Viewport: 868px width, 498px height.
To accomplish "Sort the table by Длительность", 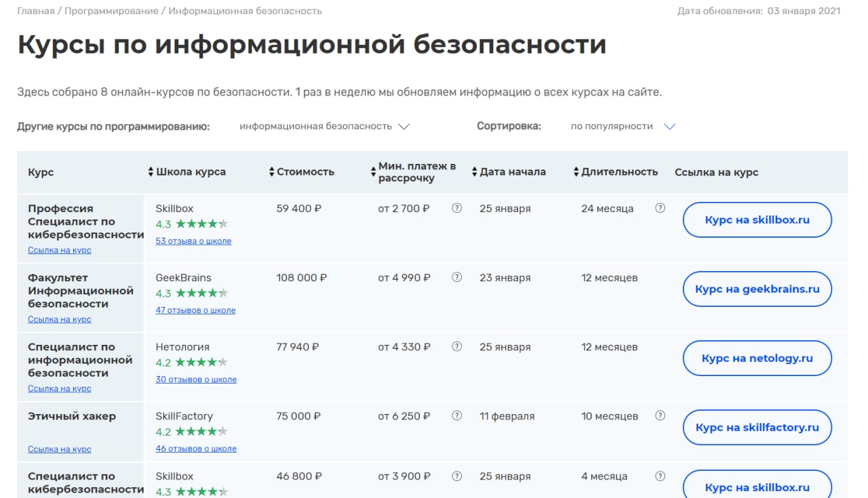I will [616, 172].
